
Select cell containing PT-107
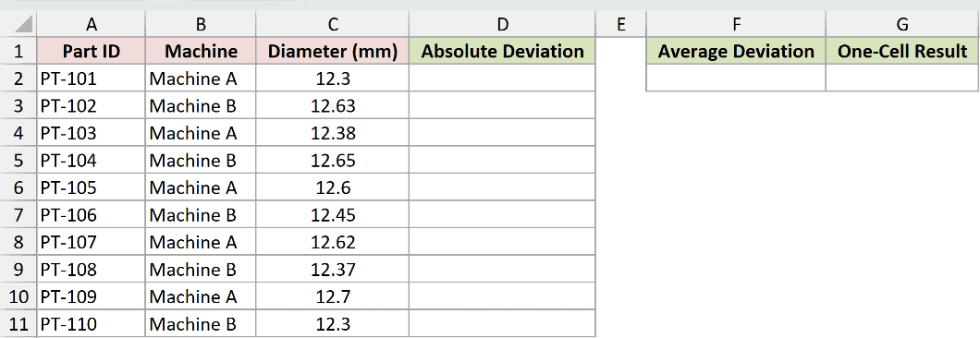[x=92, y=242]
